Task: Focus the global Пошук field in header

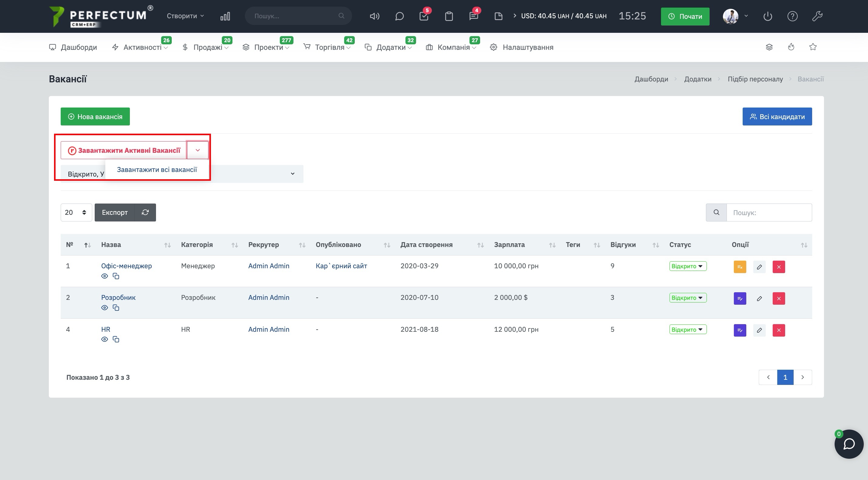Action: pyautogui.click(x=298, y=16)
